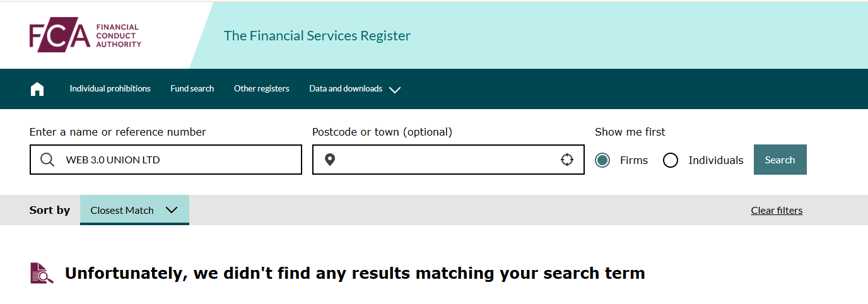Go to Fund search
The image size is (868, 304).
click(x=192, y=89)
